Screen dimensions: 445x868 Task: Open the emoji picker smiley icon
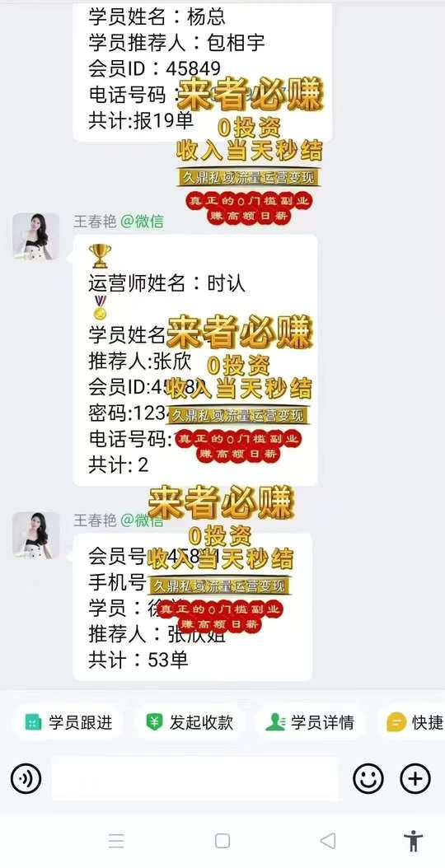tap(368, 779)
